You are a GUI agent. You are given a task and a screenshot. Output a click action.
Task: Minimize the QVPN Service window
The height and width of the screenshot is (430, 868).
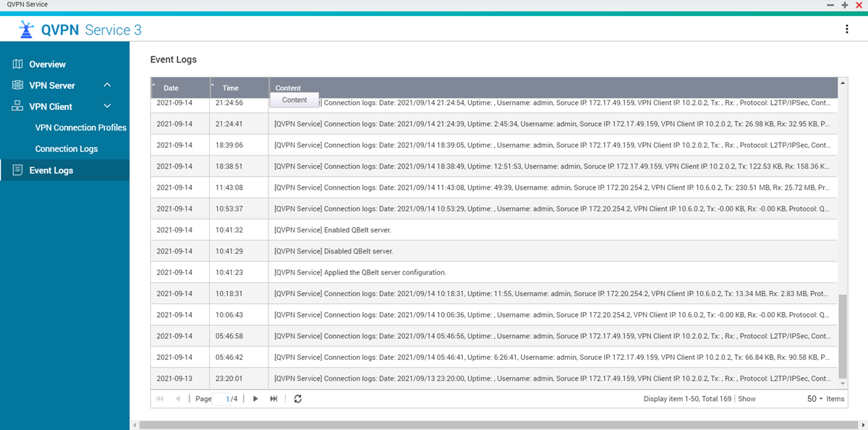[831, 5]
